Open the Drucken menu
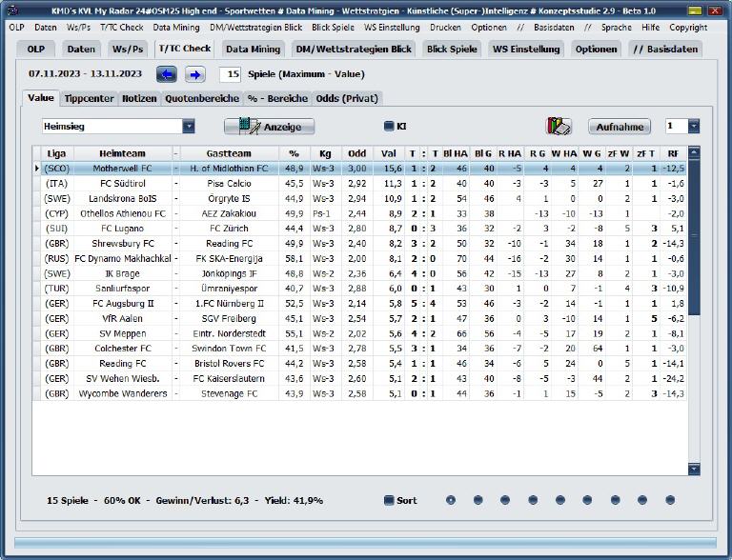The image size is (732, 560). [x=445, y=28]
